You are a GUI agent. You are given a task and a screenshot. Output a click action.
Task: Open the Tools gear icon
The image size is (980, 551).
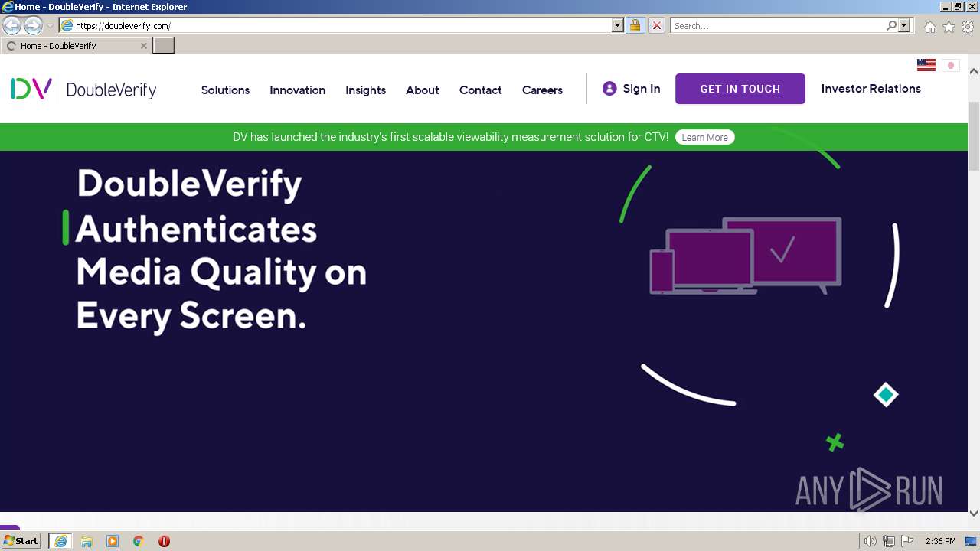click(968, 27)
